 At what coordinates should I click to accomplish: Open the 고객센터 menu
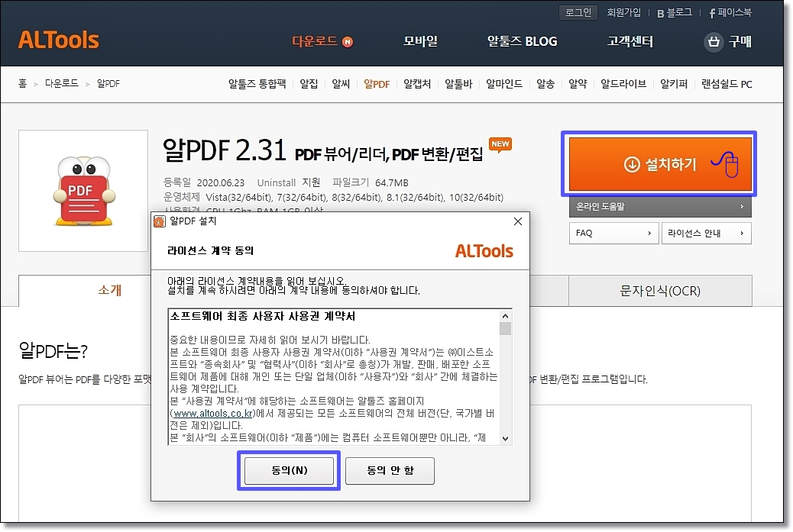pyautogui.click(x=630, y=41)
